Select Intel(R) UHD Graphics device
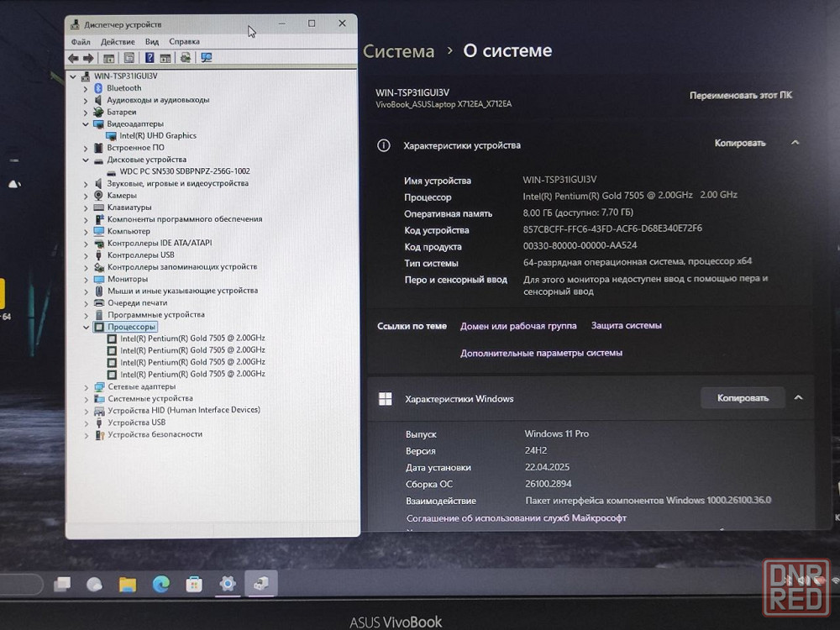The image size is (840, 630). coord(158,136)
